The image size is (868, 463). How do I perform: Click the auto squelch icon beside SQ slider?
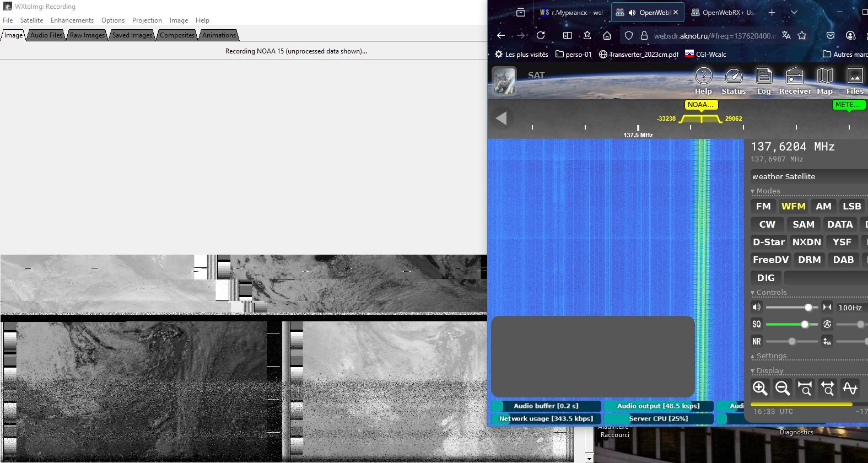[x=827, y=324]
